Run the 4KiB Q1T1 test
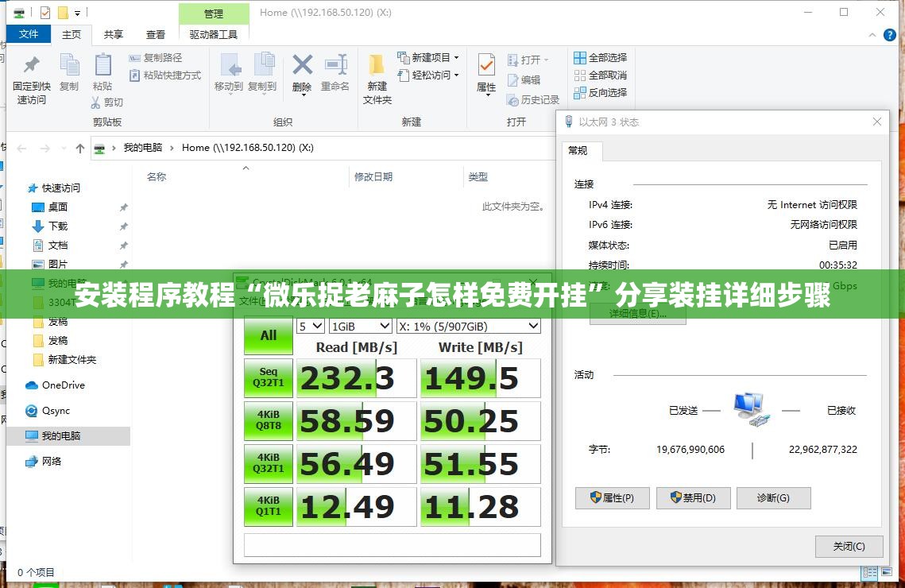Image resolution: width=905 pixels, height=588 pixels. click(x=269, y=506)
